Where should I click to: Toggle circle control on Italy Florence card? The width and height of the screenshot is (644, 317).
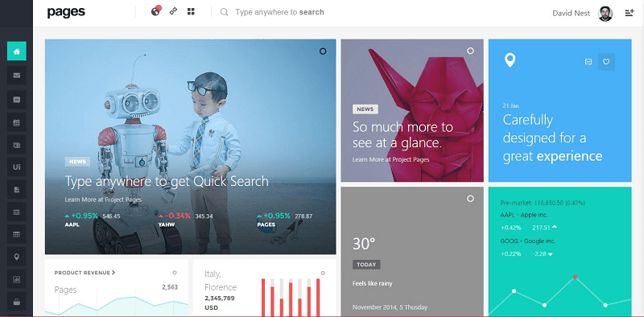tap(323, 273)
